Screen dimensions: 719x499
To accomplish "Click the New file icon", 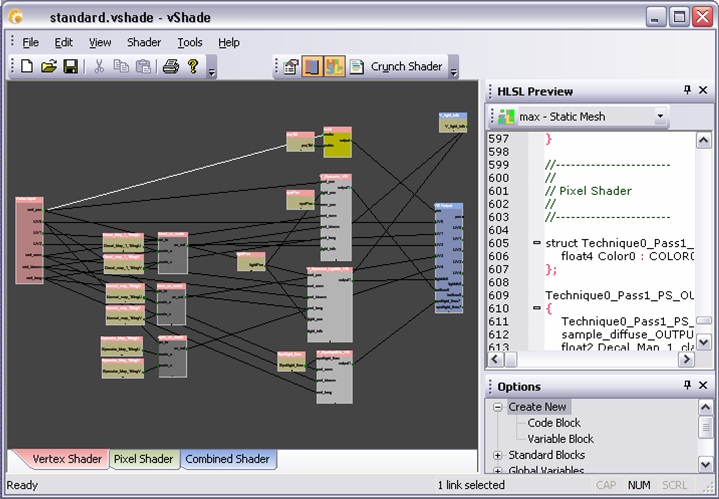I will pos(27,67).
